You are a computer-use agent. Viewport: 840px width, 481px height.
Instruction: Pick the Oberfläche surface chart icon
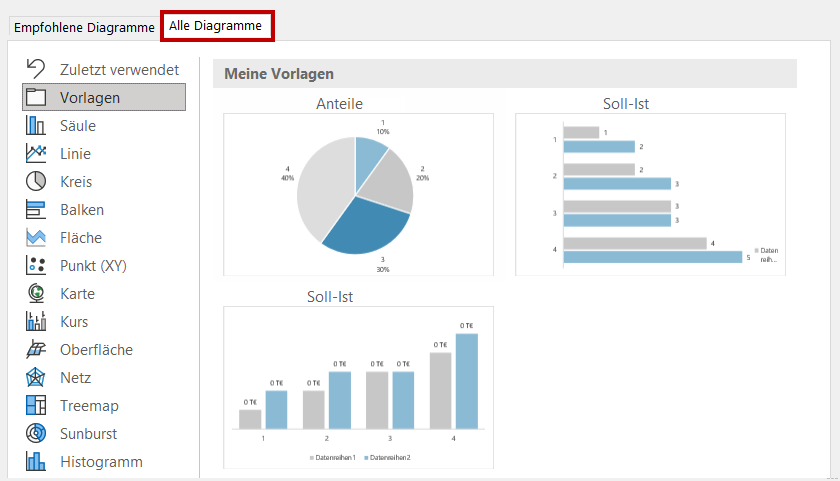[36, 350]
